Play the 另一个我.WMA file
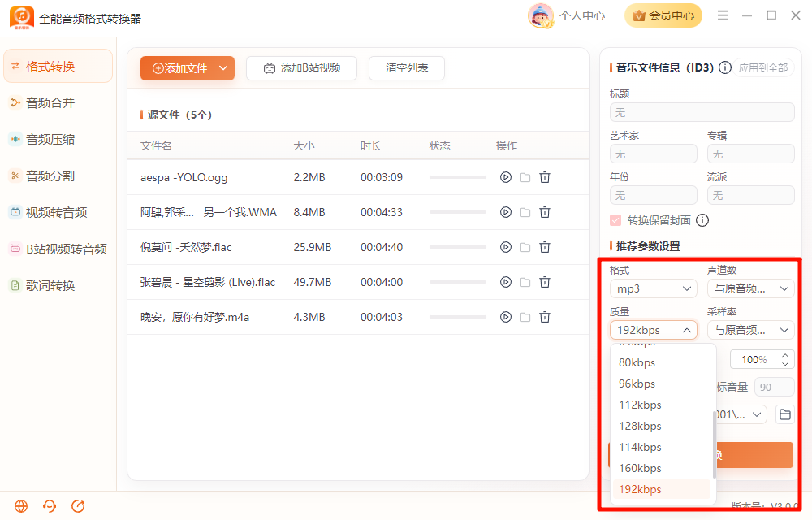Image resolution: width=812 pixels, height=520 pixels. pos(505,212)
